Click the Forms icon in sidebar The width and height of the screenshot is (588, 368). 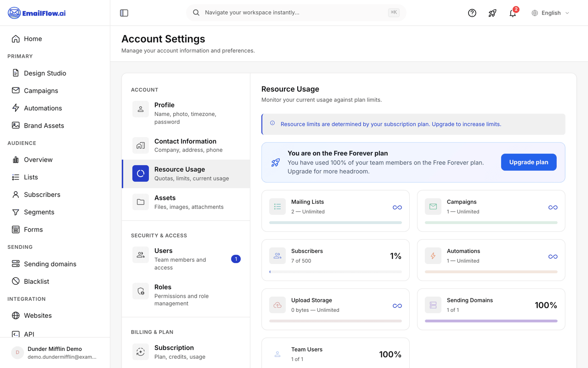click(x=16, y=230)
